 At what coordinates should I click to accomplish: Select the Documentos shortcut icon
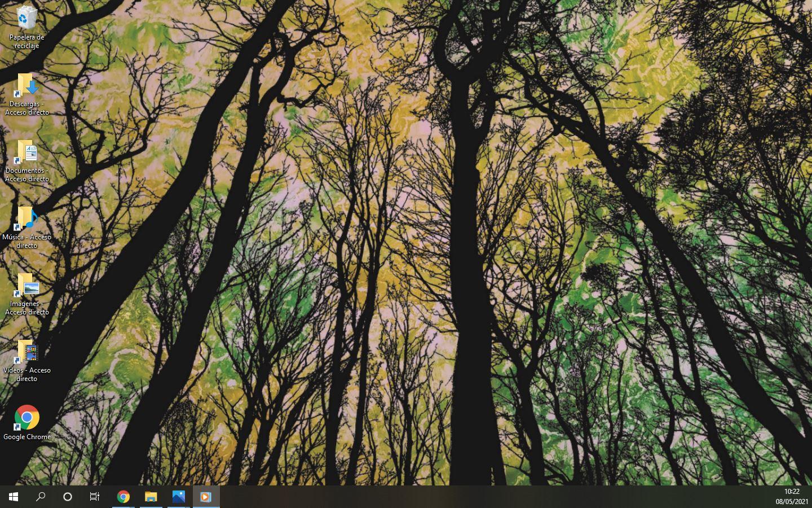coord(27,161)
